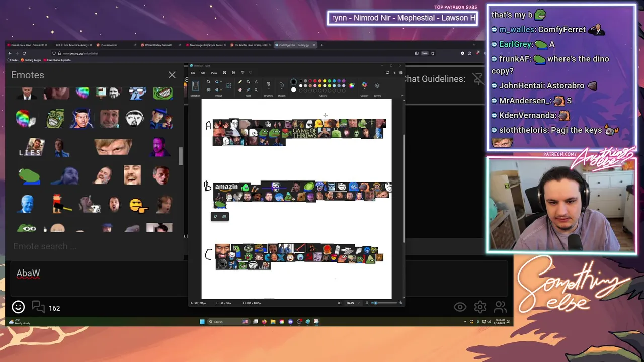
Task: Click the Save icon in Paint
Action: coord(224,73)
